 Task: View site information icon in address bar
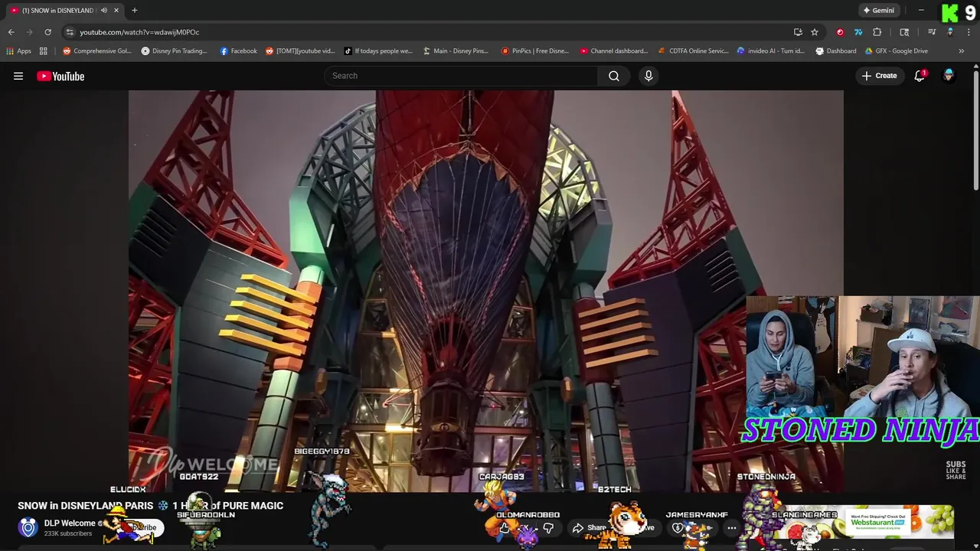(x=70, y=32)
